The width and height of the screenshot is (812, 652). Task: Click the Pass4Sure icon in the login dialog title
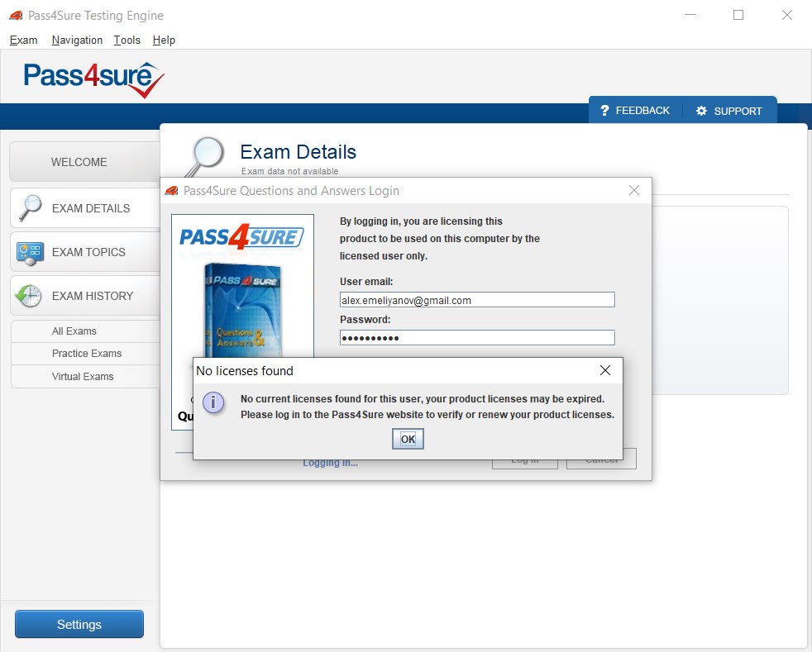(171, 191)
